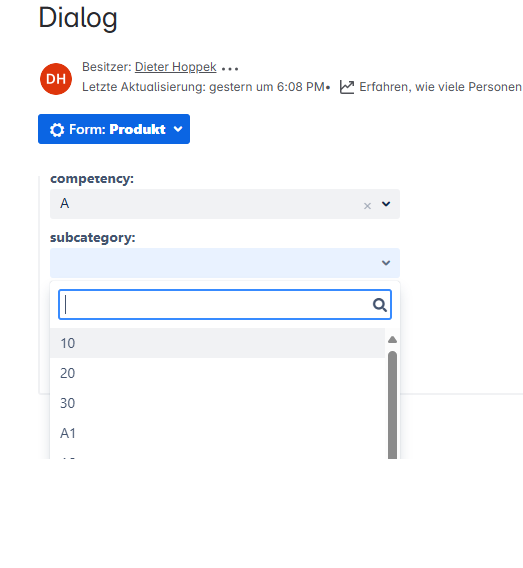Click the Form: Produkt button
Viewport: 523px width, 568px height.
coord(114,129)
